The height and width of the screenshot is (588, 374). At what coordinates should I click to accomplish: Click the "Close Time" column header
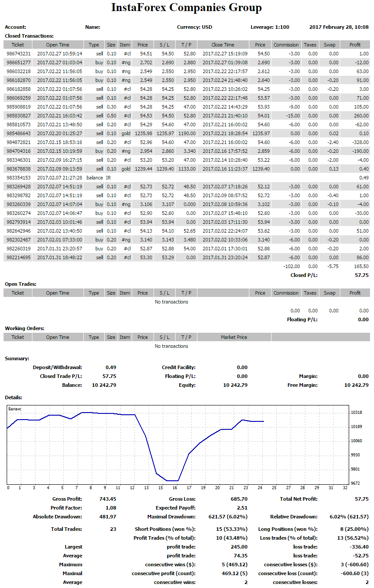point(223,45)
